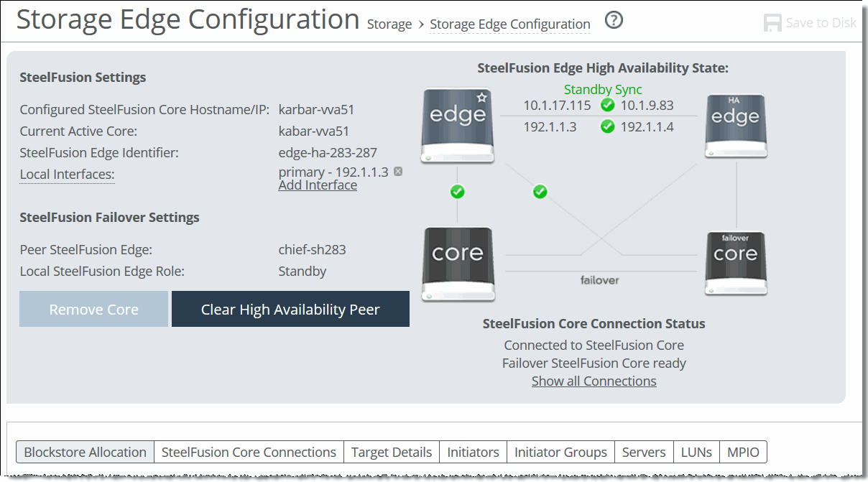Click green checkmark beside 192.1.1.4
The width and height of the screenshot is (868, 482).
607,126
